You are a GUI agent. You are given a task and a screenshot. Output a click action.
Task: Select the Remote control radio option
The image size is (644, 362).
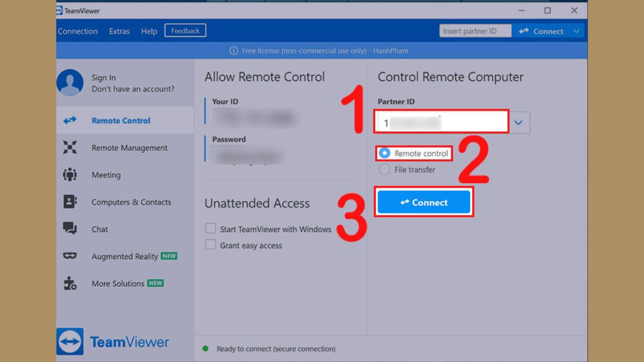click(384, 153)
